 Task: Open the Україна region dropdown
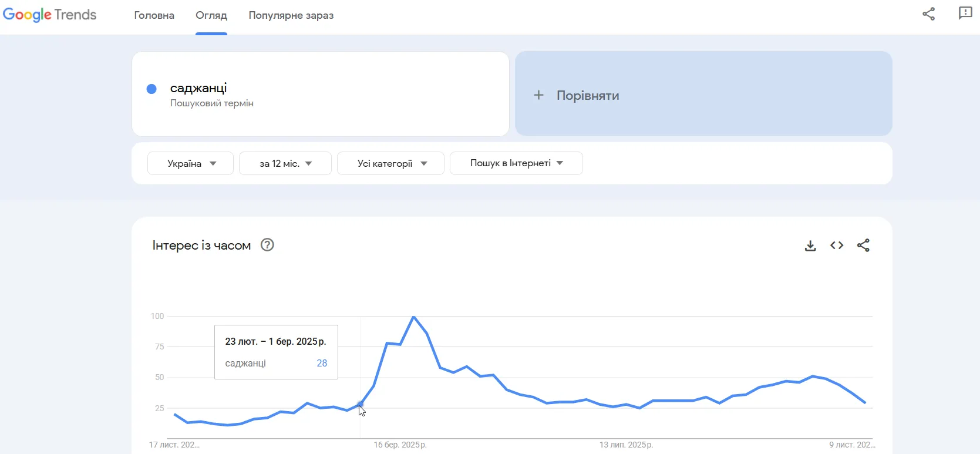(190, 163)
